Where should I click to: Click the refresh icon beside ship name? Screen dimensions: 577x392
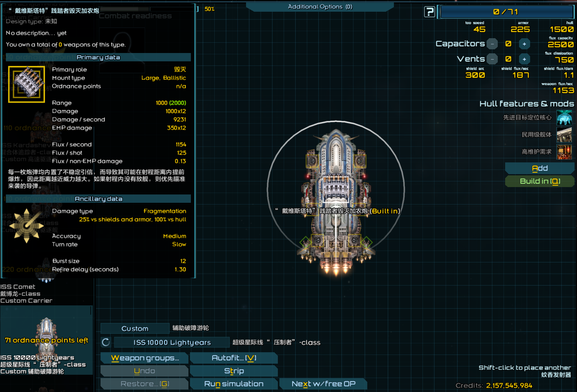106,342
